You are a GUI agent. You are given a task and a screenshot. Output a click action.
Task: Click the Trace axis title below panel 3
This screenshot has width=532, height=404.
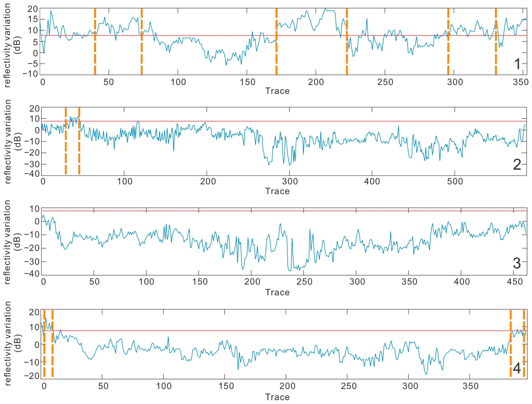pos(277,292)
